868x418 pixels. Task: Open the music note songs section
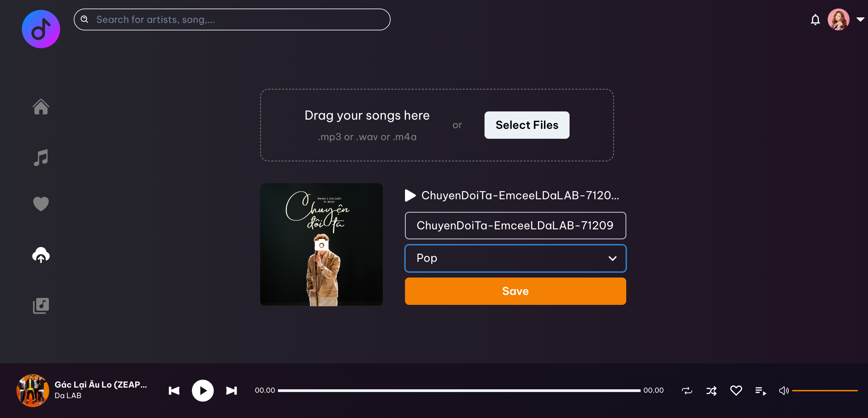[41, 158]
